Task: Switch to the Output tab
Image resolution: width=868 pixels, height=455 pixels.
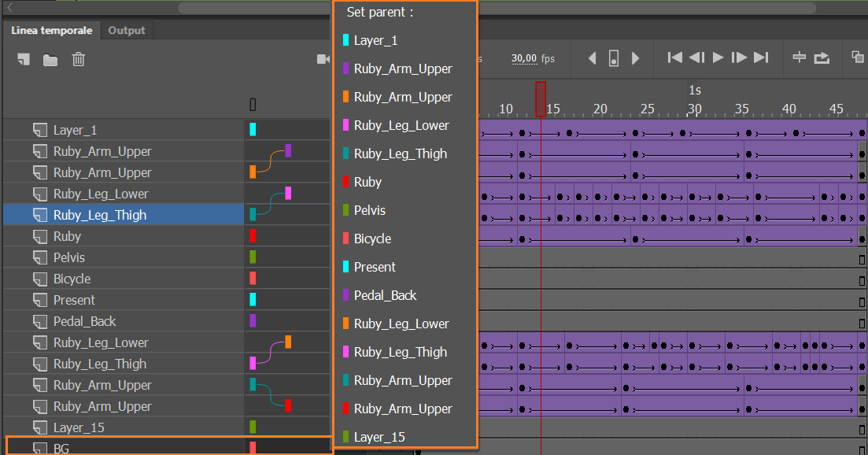Action: pos(127,31)
